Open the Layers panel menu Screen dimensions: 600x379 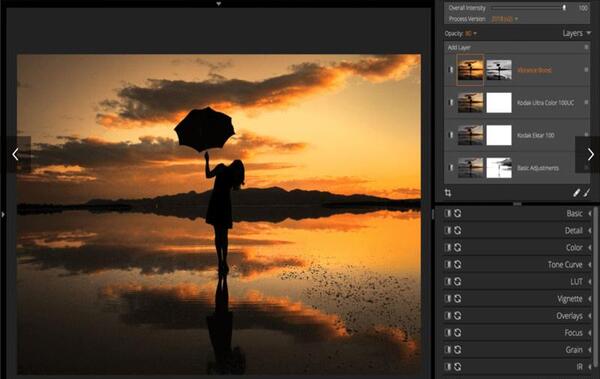[x=577, y=34]
